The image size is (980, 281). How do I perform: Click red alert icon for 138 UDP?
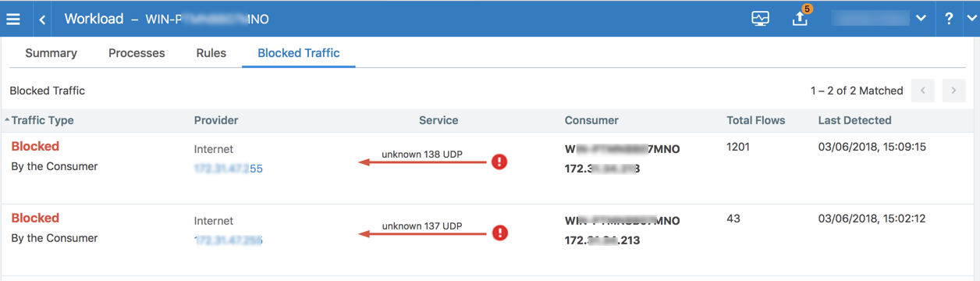[x=499, y=162]
